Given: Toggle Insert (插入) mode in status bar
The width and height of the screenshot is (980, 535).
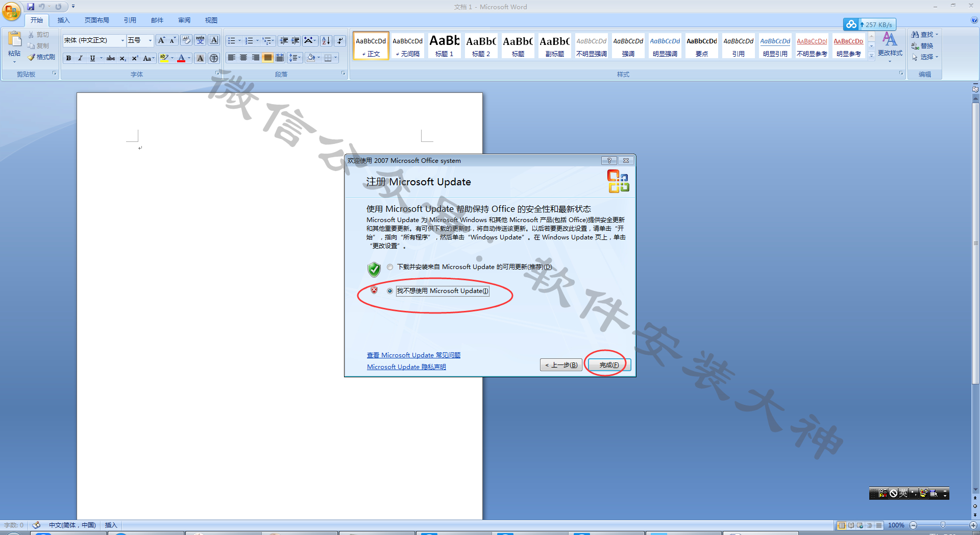Looking at the screenshot, I should [x=111, y=525].
